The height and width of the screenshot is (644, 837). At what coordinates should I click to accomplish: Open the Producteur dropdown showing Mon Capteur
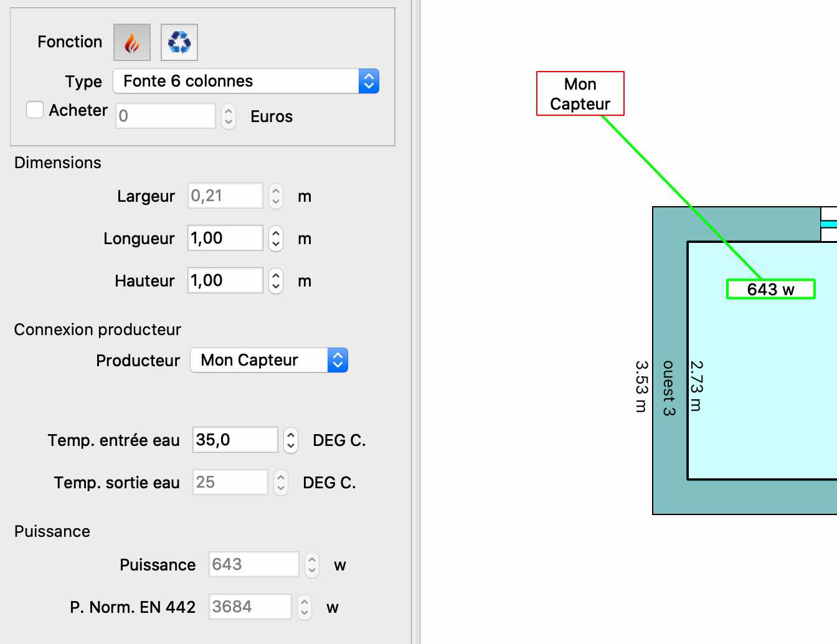coord(268,360)
